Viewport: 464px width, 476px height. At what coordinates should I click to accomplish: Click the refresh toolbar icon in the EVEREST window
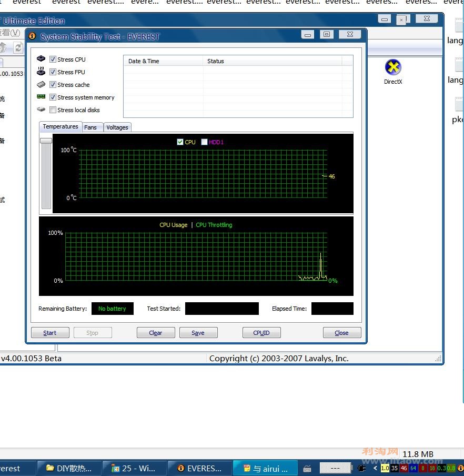(18, 47)
